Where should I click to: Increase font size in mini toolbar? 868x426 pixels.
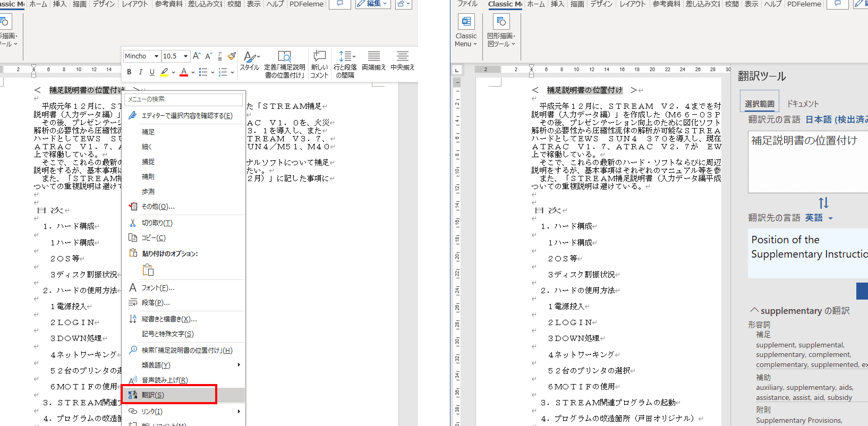pyautogui.click(x=197, y=56)
